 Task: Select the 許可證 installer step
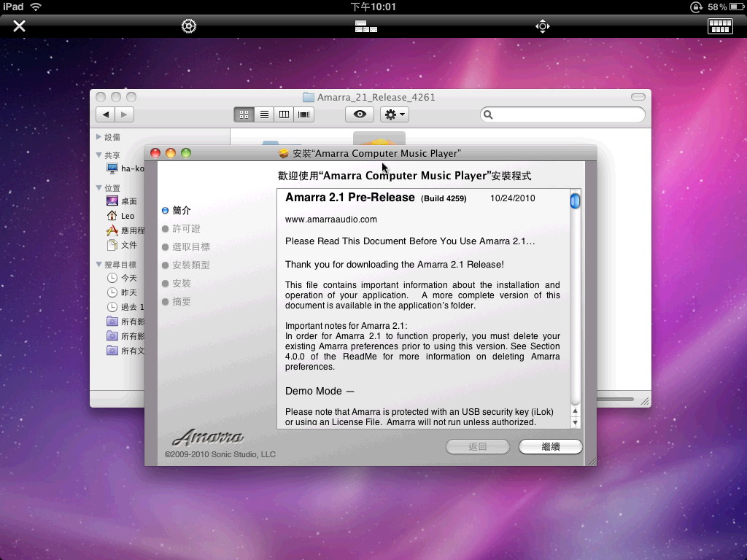click(x=181, y=228)
